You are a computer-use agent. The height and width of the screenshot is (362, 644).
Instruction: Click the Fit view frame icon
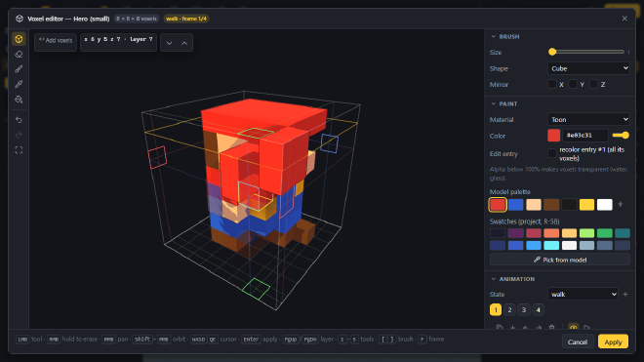[19, 150]
